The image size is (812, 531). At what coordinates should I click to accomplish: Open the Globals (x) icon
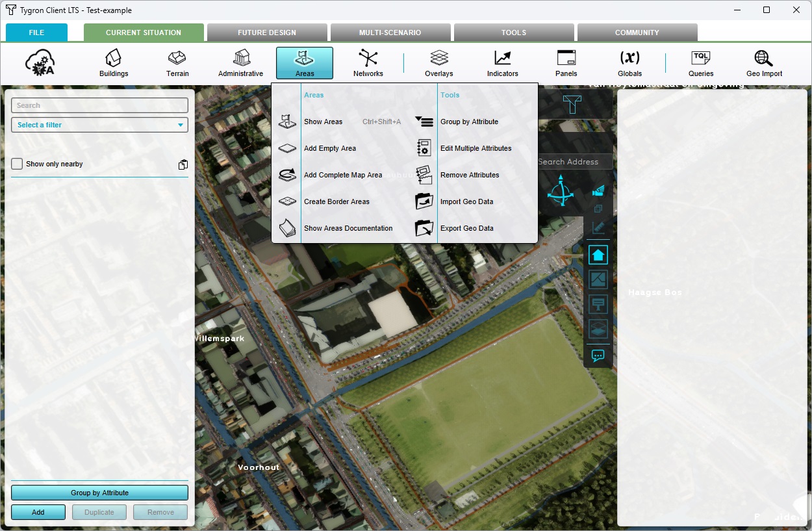[629, 59]
